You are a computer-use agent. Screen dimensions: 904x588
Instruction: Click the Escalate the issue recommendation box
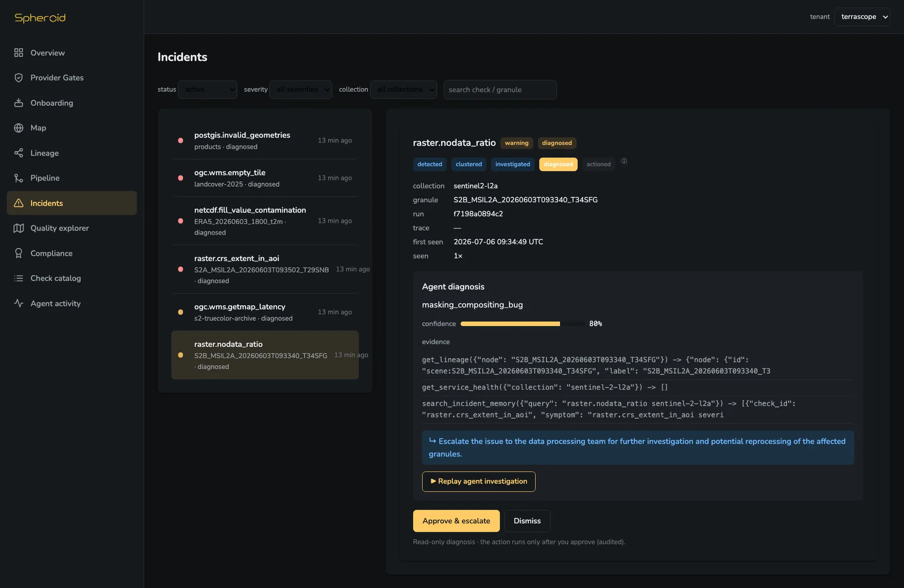(x=638, y=447)
